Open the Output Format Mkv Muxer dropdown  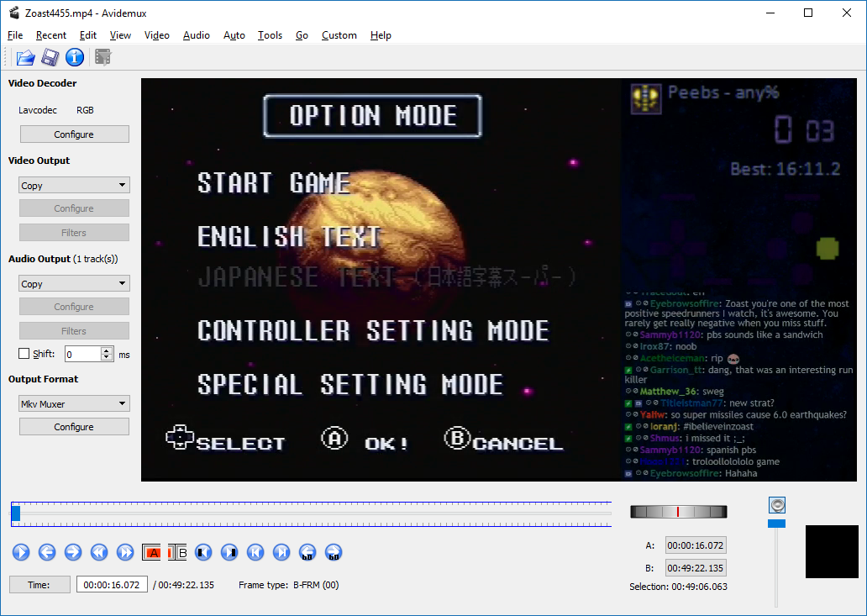(74, 403)
